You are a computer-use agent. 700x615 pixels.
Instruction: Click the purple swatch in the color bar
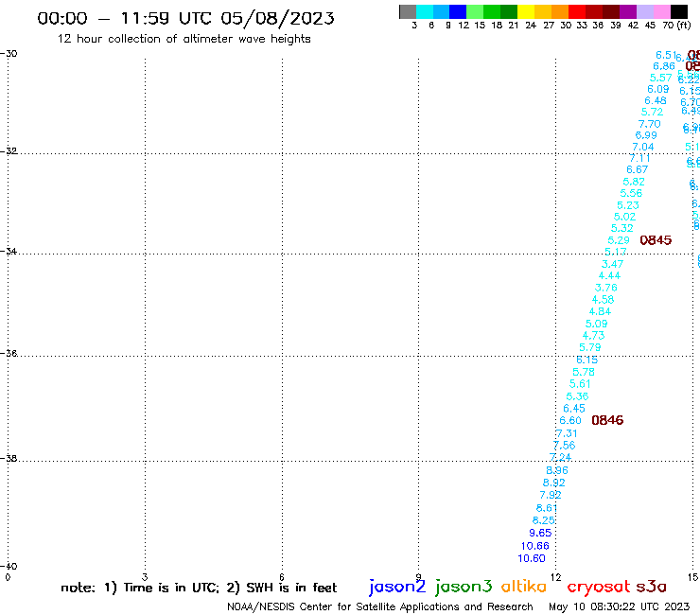click(628, 11)
